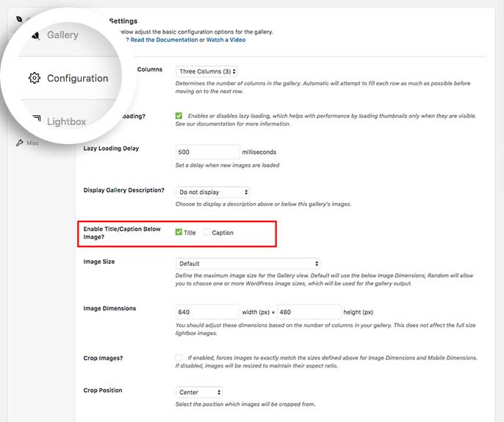The height and width of the screenshot is (422, 504).
Task: Open the Read the Documentation link
Action: click(x=164, y=40)
